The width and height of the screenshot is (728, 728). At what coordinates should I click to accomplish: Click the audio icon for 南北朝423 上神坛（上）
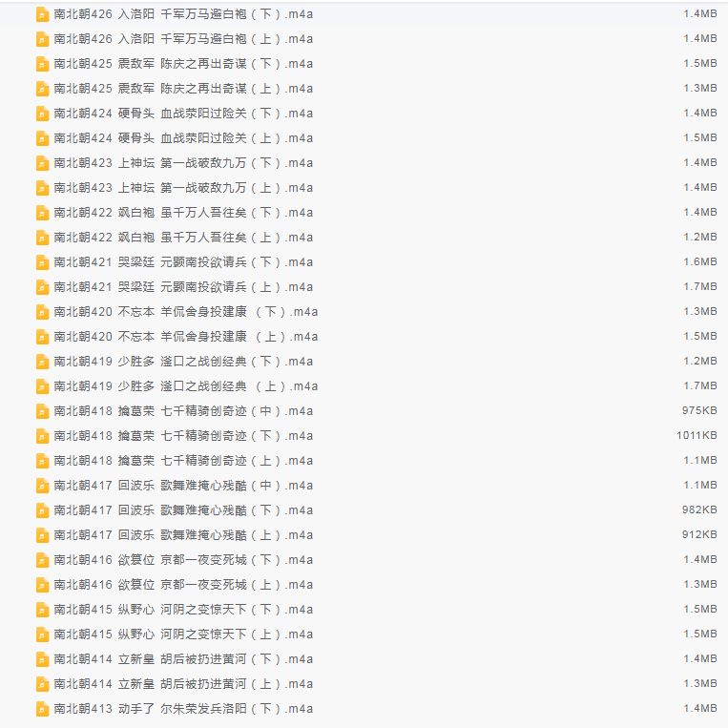42,188
